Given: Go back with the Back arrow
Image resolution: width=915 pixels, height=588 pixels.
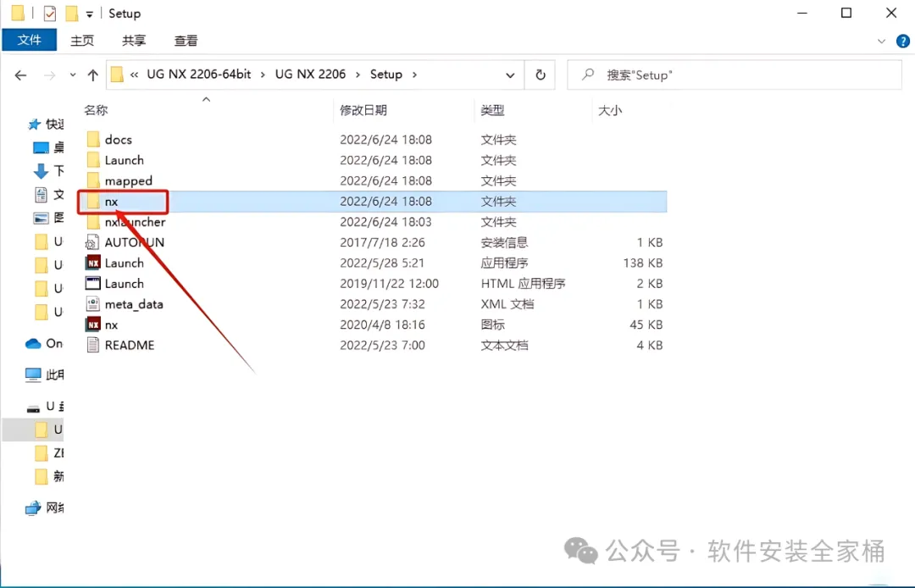Looking at the screenshot, I should pyautogui.click(x=20, y=75).
